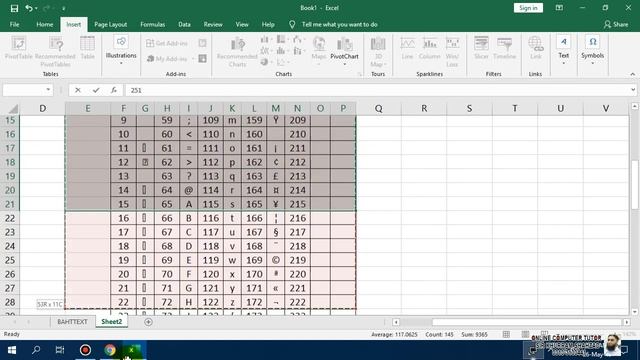Click the horizontal scrollbar left arrow

(396, 322)
